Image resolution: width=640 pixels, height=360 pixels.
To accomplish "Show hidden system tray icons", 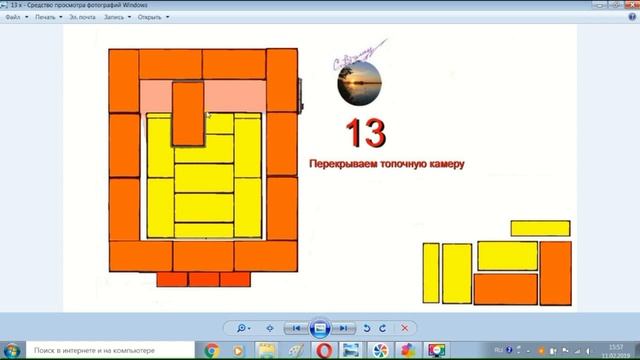I will click(x=528, y=351).
